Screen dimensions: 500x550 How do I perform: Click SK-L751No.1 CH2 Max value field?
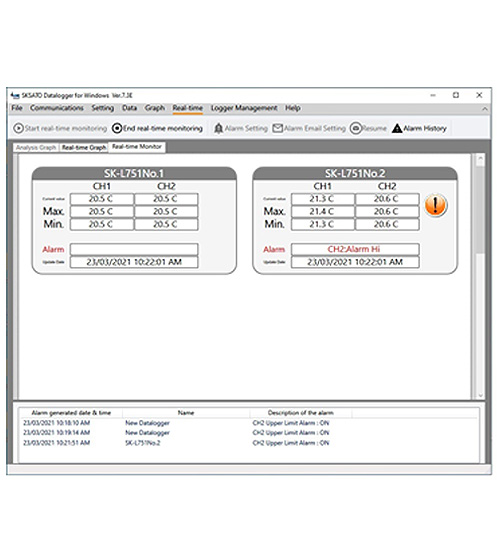(166, 212)
